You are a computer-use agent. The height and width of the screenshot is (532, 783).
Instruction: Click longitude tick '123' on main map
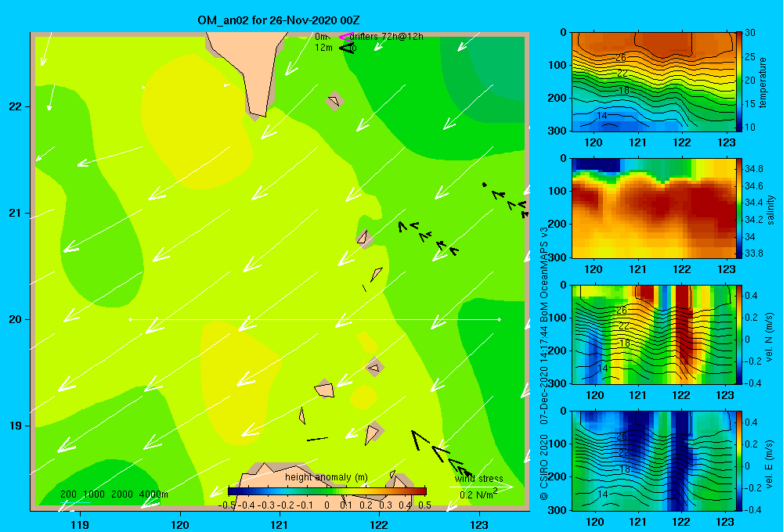pos(479,524)
